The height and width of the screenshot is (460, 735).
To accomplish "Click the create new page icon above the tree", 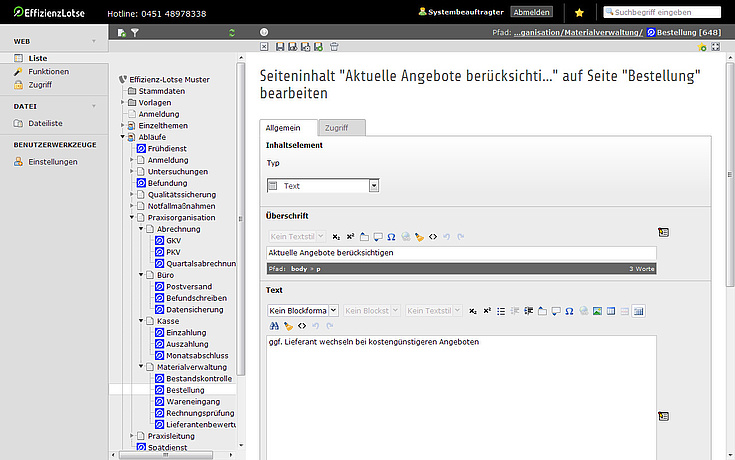I will tap(122, 32).
